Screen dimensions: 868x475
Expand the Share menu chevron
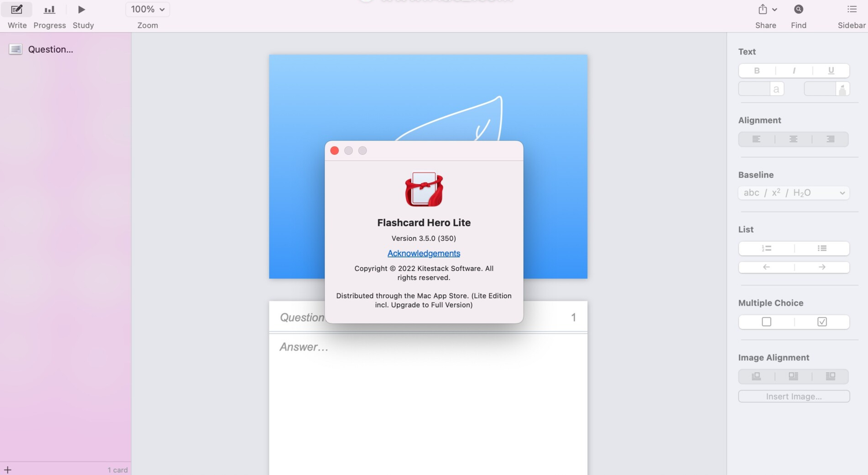click(774, 10)
